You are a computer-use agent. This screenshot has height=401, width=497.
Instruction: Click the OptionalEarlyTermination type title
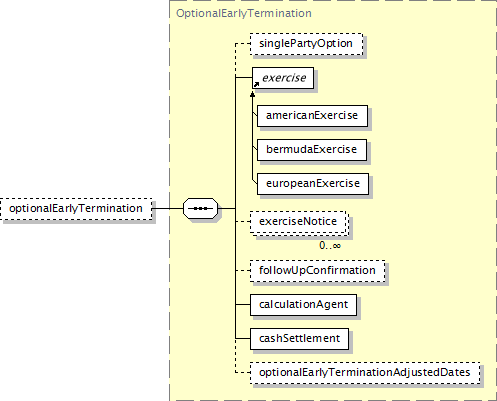(x=244, y=13)
